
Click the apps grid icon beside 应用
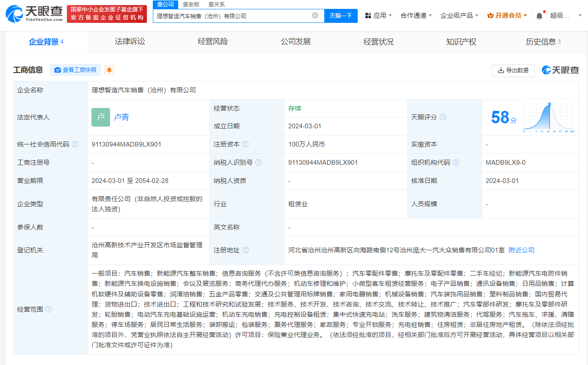(x=368, y=16)
